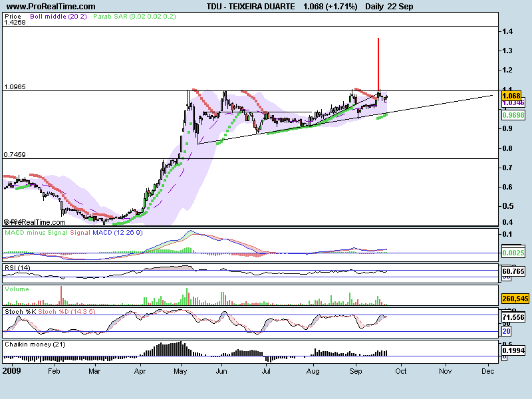Click the blue MACD (12 26 9) legend label

click(118, 232)
